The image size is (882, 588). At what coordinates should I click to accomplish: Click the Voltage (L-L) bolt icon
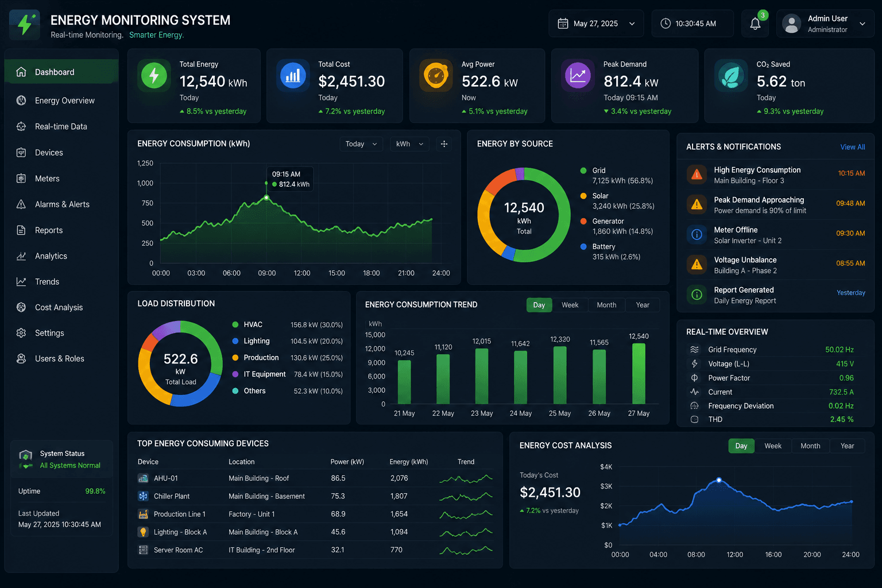point(694,363)
